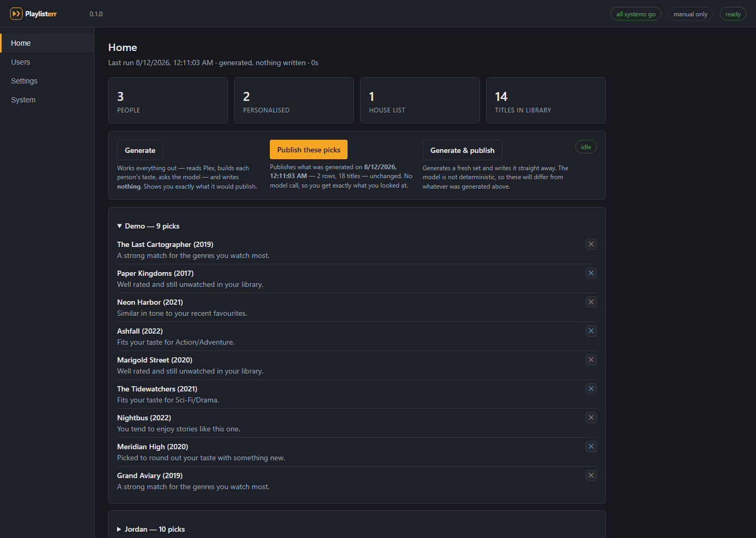Viewport: 756px width, 538px height.
Task: Remove The Tidewatchers (2021) pick
Action: point(591,389)
